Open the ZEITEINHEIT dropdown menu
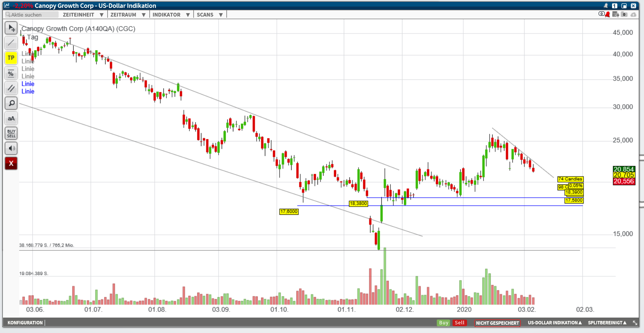This screenshot has height=333, width=644. (83, 15)
